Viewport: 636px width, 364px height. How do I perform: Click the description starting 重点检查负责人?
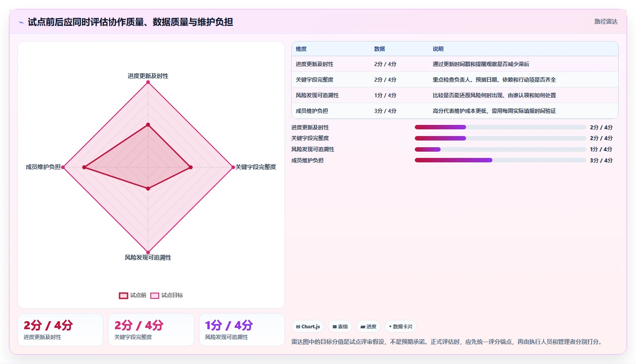point(494,80)
